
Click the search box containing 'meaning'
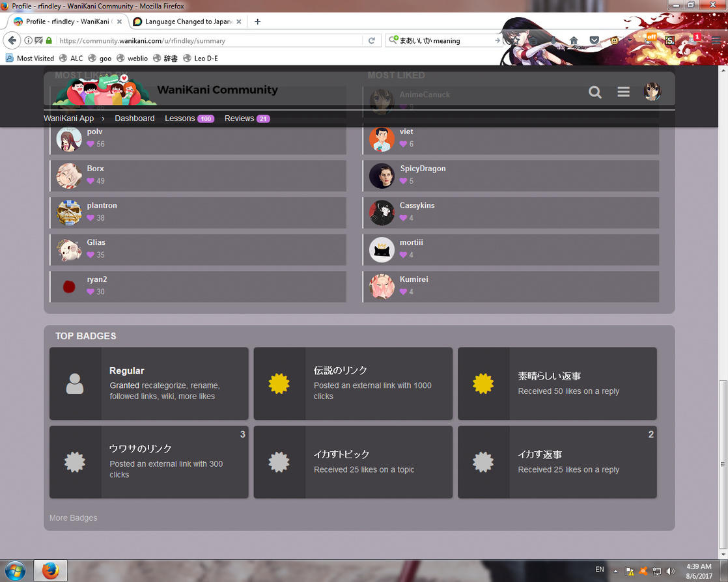click(445, 40)
